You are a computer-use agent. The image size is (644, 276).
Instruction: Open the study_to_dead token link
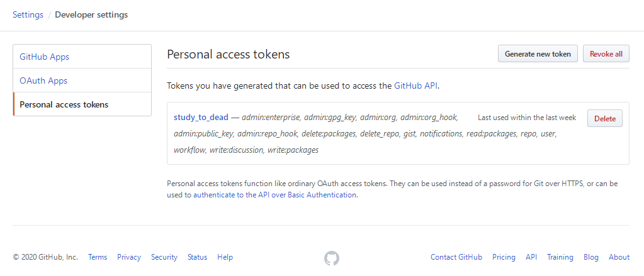(x=201, y=118)
